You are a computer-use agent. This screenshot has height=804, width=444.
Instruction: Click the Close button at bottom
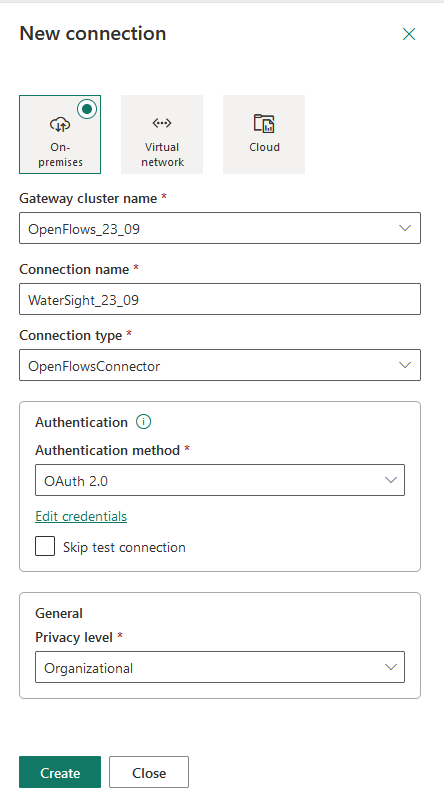(149, 772)
